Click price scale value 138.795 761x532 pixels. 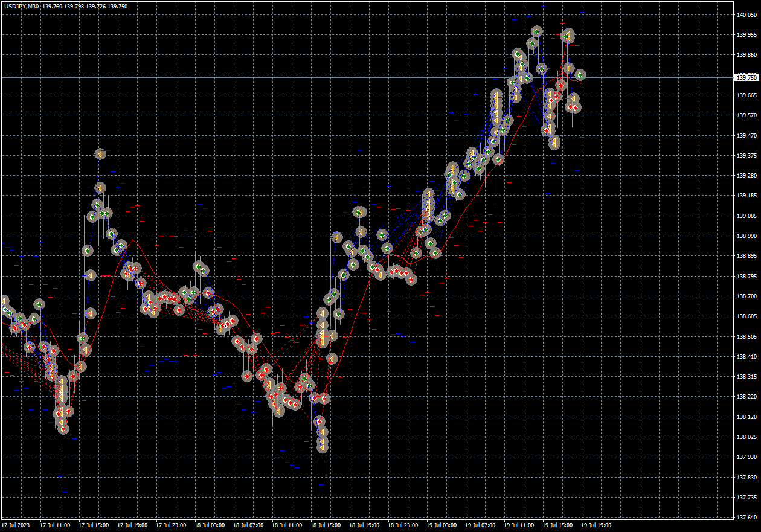747,276
